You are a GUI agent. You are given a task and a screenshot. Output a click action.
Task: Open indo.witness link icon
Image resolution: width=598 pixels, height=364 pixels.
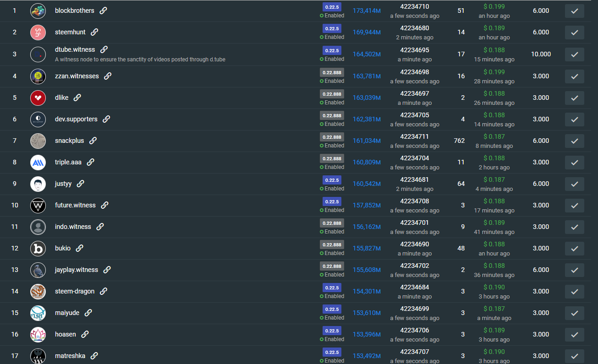(100, 227)
